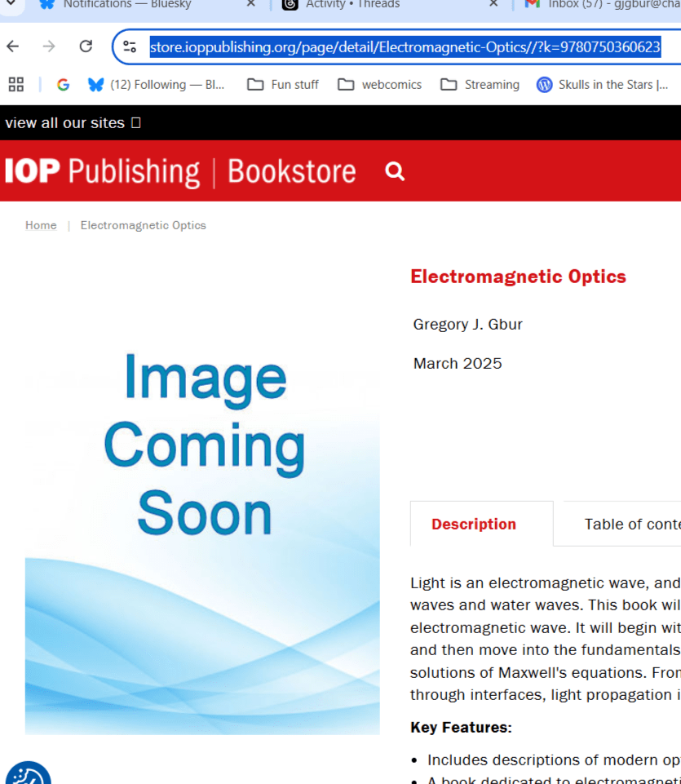
Task: Open the apps grid icon in bookmarks bar
Action: 15,84
